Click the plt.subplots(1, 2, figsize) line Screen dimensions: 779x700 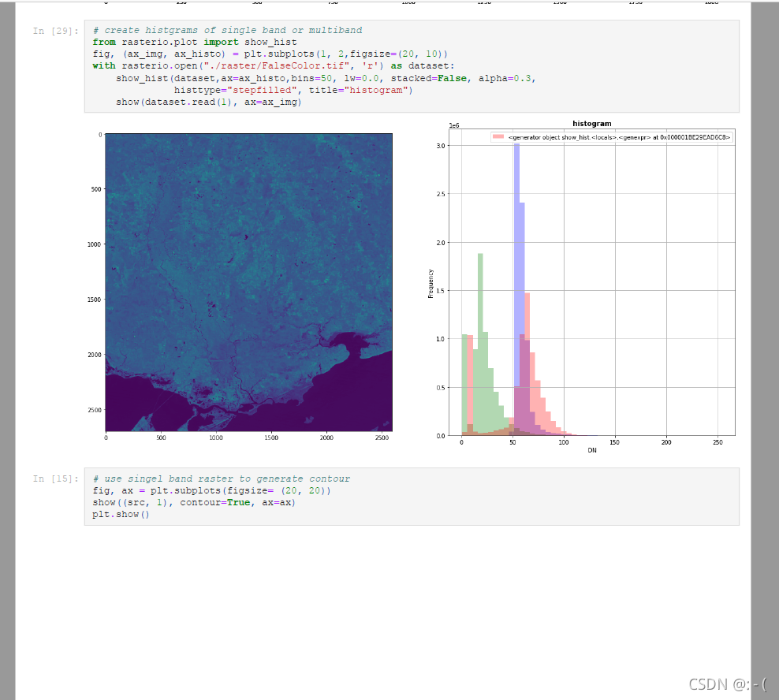tap(270, 54)
